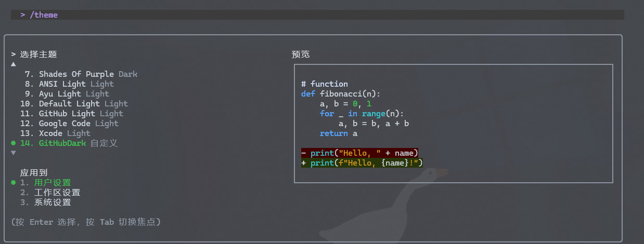The width and height of the screenshot is (644, 244).
Task: Switch to the GitHub Light theme
Action: click(81, 114)
